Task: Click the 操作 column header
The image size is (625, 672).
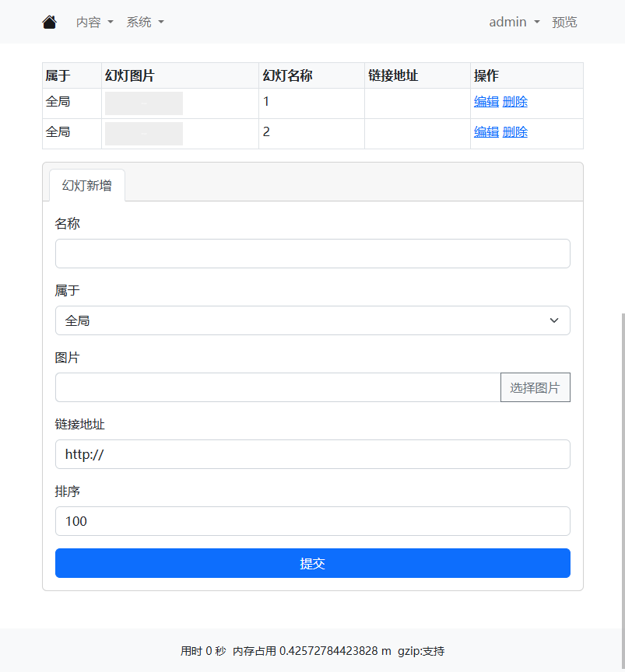Action: [x=527, y=75]
